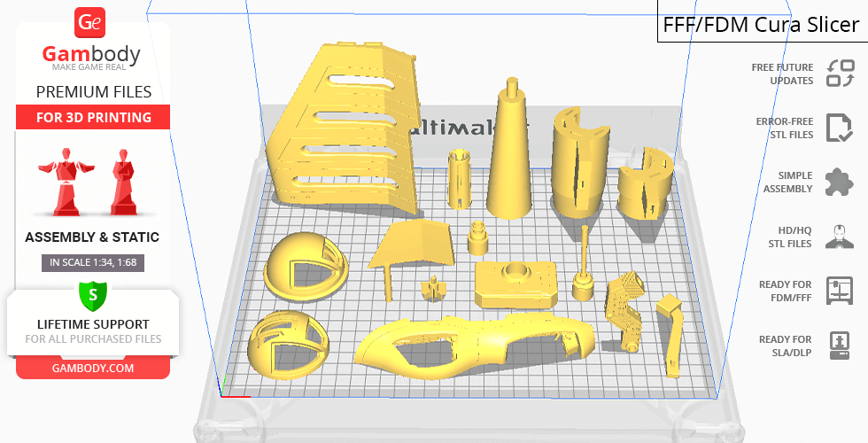This screenshot has height=443, width=868.
Task: Click the red Gambody Ge logo
Action: click(x=90, y=22)
